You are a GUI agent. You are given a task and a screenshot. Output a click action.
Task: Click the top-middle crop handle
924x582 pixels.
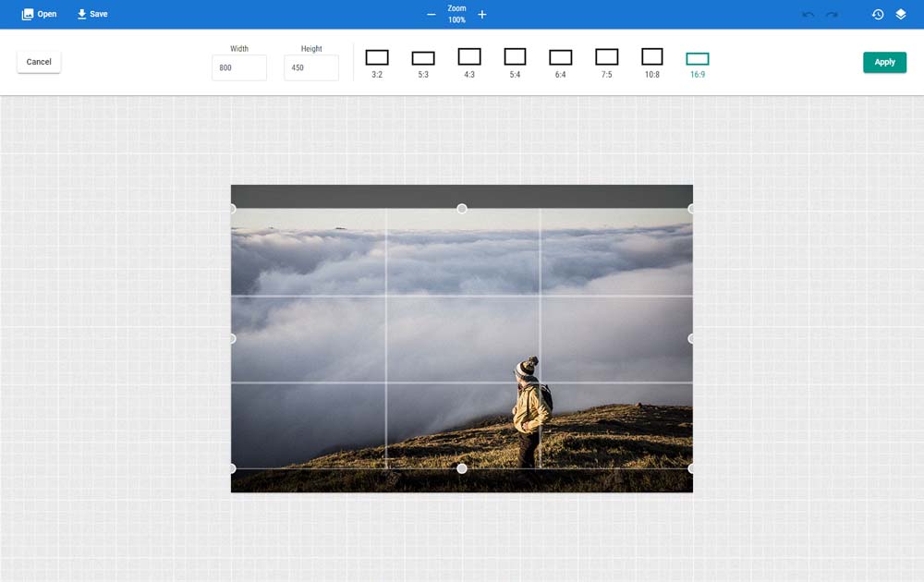462,209
